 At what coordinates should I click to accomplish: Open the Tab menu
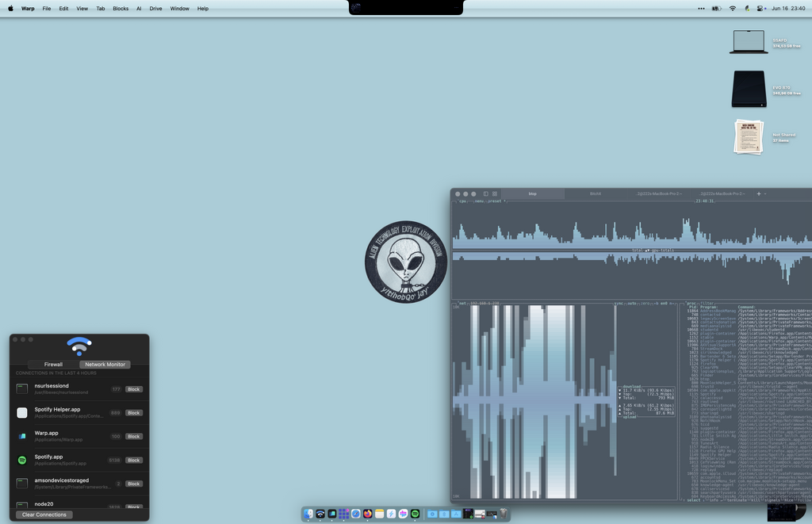(101, 8)
